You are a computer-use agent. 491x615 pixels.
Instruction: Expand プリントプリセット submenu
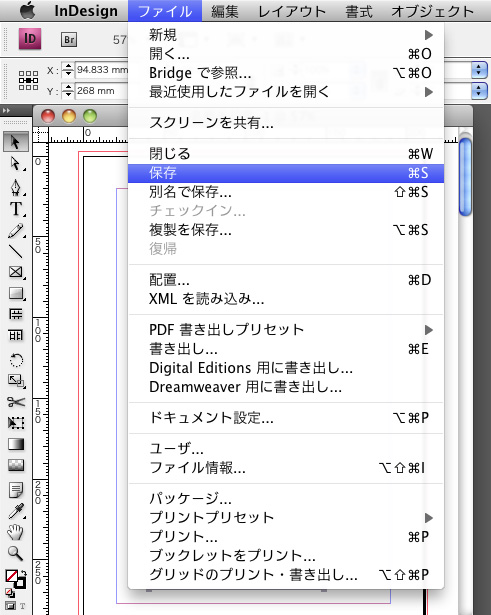click(286, 518)
